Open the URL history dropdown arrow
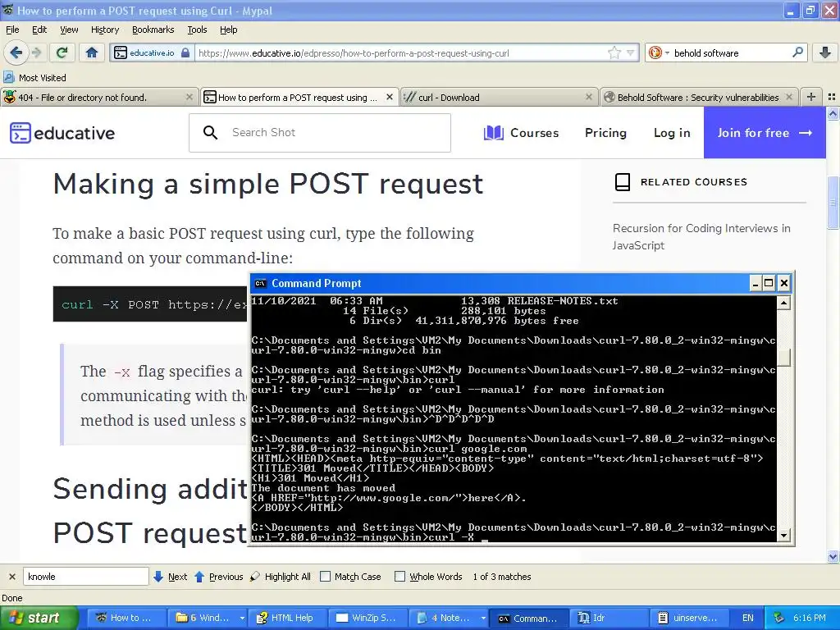840x630 pixels. (x=630, y=52)
